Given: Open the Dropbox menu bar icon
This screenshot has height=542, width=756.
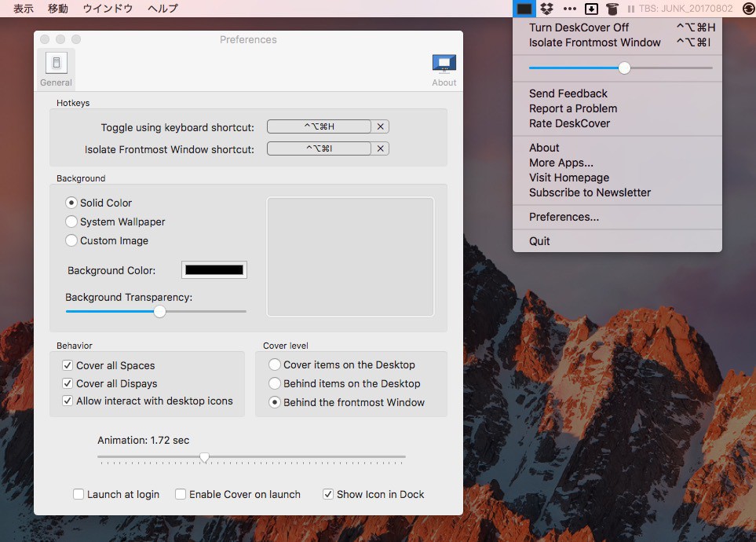Looking at the screenshot, I should [547, 9].
